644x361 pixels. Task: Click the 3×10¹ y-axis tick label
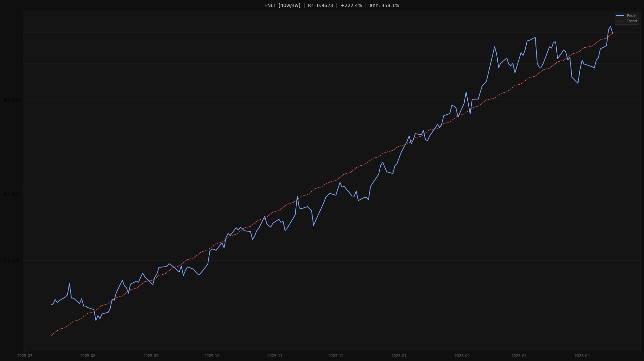12,261
